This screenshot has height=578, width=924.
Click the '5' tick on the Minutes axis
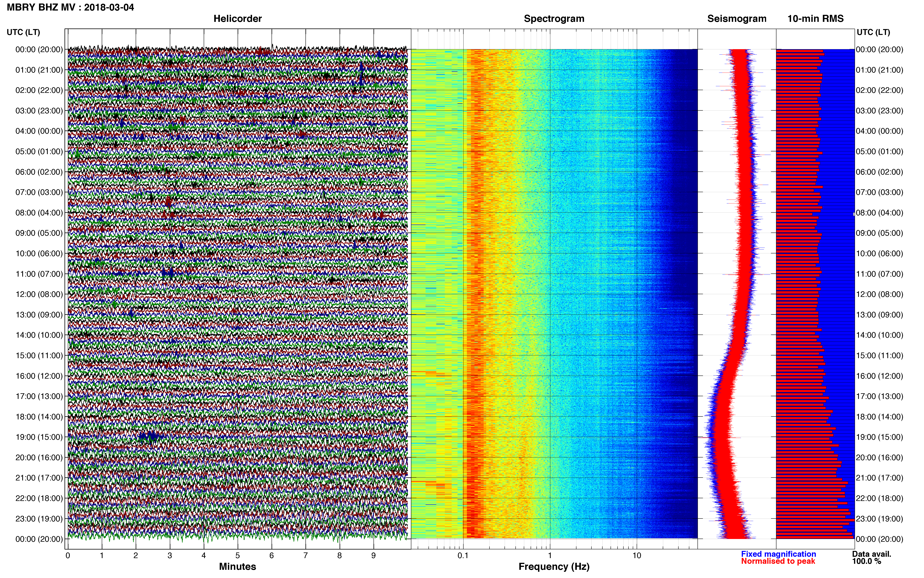pos(238,555)
